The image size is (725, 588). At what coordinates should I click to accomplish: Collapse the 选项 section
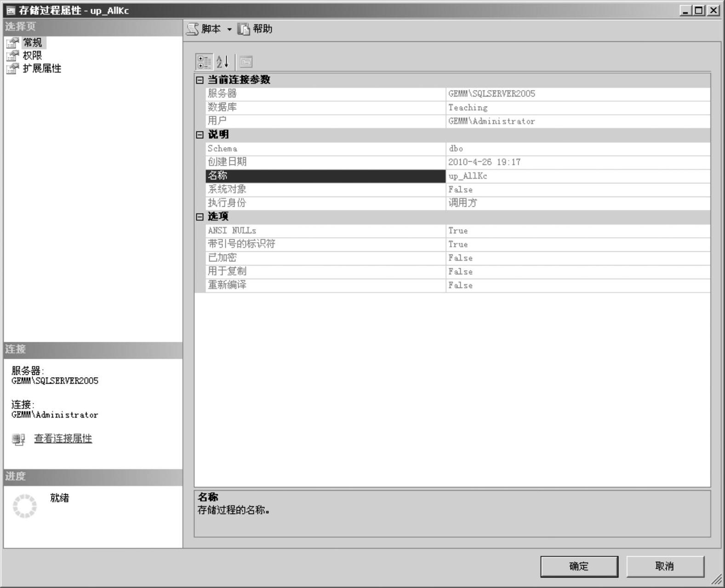point(200,217)
